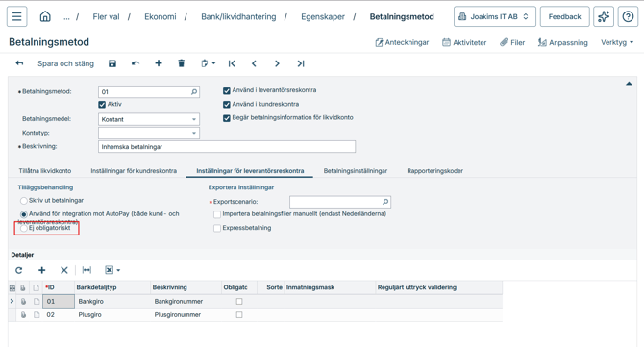Delete the record with trash icon
644x347 pixels.
point(181,63)
